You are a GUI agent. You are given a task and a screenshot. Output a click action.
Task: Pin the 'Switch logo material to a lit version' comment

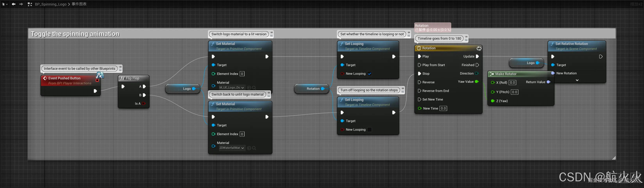(272, 32)
